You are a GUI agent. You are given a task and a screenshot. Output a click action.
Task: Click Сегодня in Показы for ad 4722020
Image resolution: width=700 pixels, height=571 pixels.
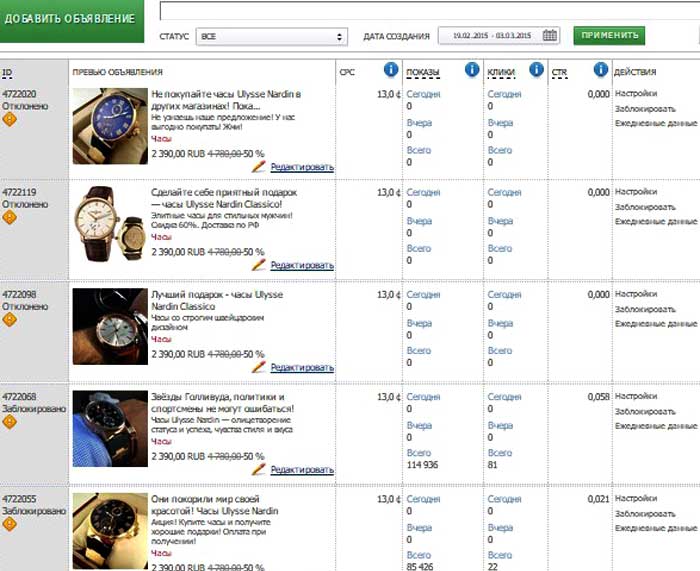pyautogui.click(x=423, y=94)
